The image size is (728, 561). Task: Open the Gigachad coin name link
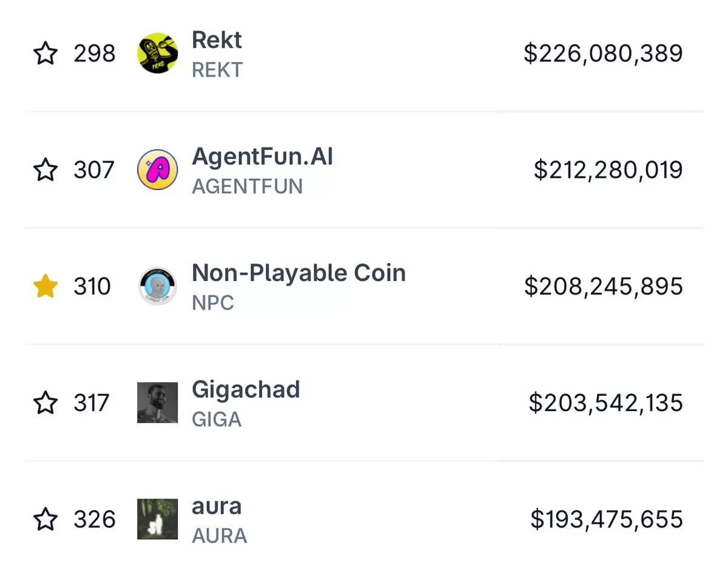coord(246,390)
